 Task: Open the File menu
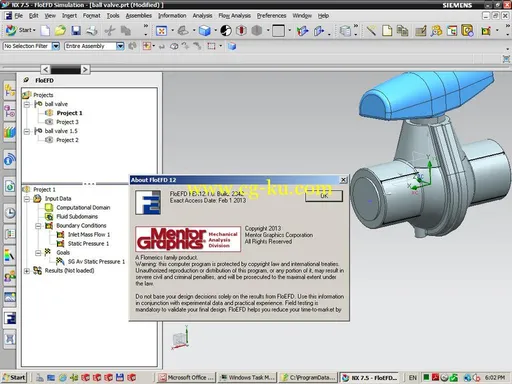pos(19,16)
